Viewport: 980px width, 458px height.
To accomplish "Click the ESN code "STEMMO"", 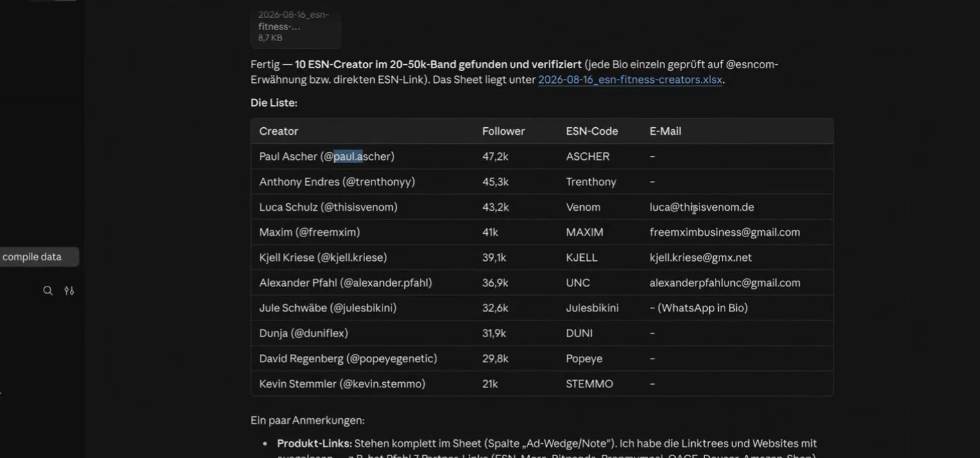I will tap(589, 383).
